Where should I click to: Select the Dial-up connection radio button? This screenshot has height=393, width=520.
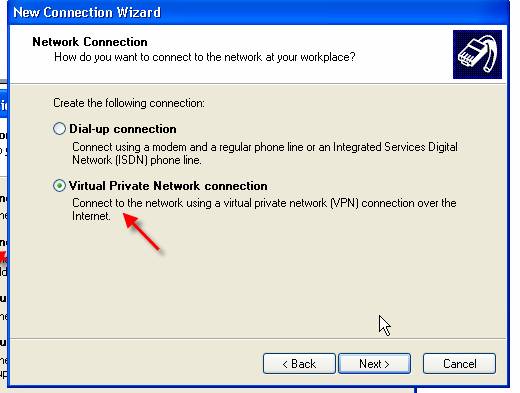click(x=59, y=129)
